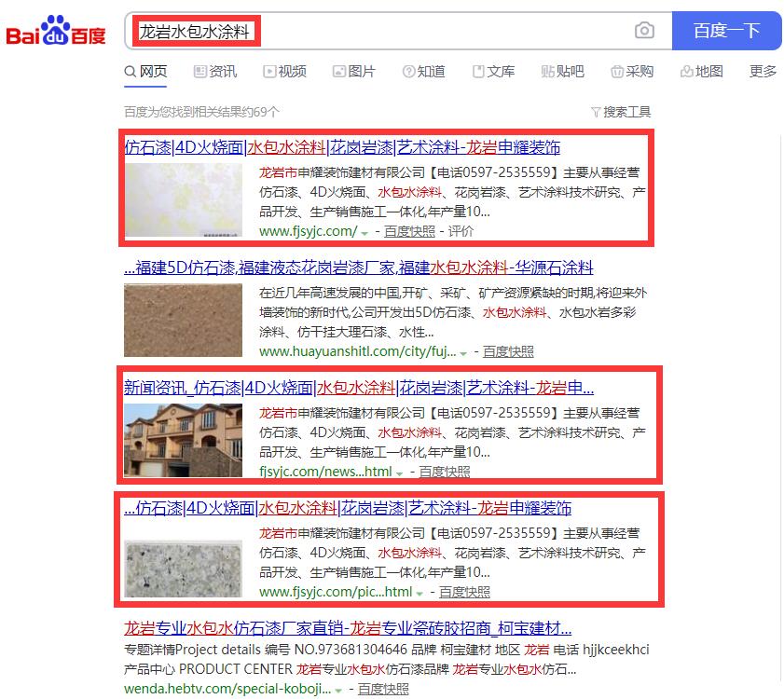The height and width of the screenshot is (699, 784).
Task: Click the 评价 link
Action: [x=461, y=231]
